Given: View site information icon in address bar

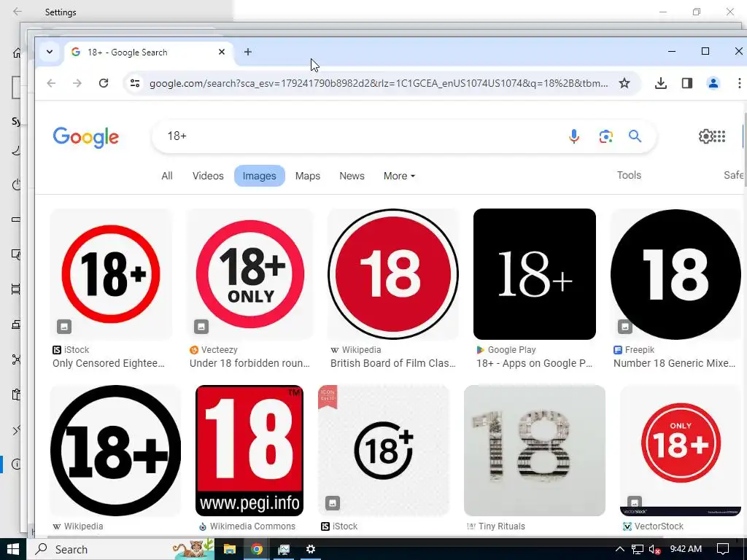Looking at the screenshot, I should click(x=135, y=83).
